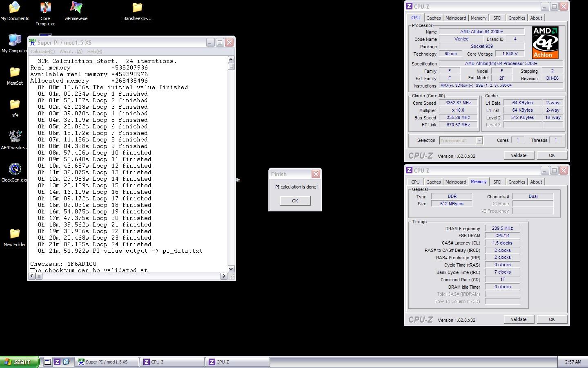Click the Bus Speed 335.29 MHz value
The image size is (588, 368).
(x=458, y=118)
